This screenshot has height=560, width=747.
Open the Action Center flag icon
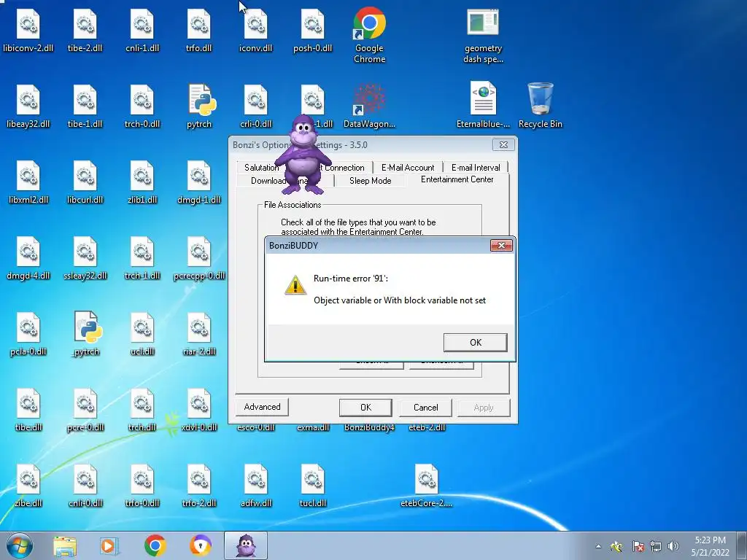coord(638,546)
